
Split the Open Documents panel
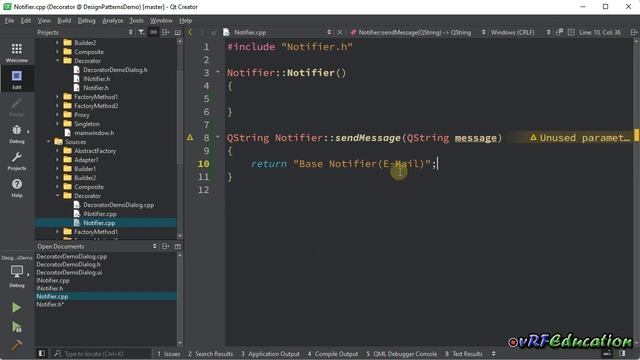[x=166, y=246]
